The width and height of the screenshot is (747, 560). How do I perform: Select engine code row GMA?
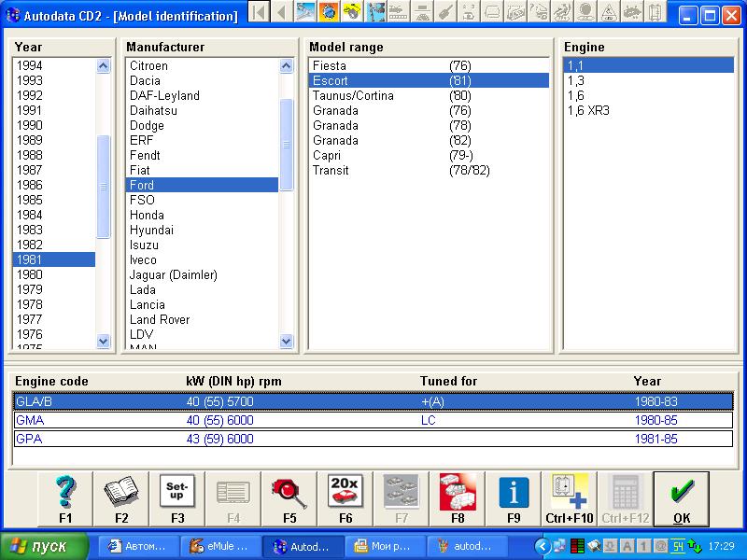(373, 420)
